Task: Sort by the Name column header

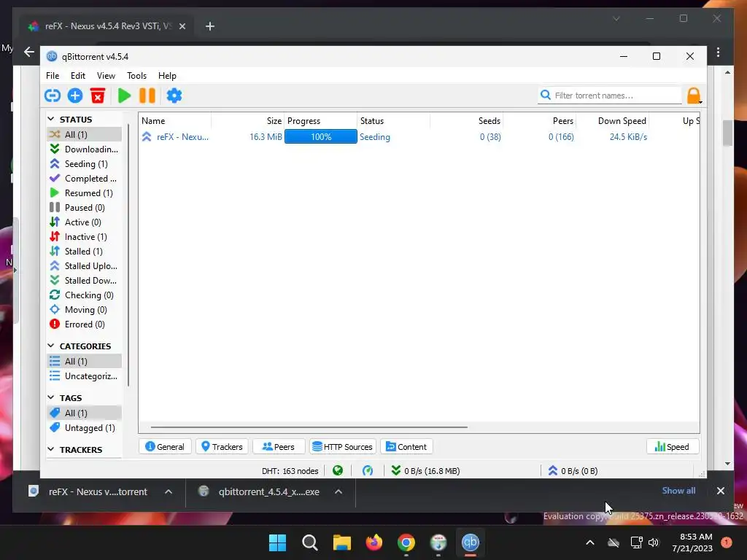Action: click(175, 121)
